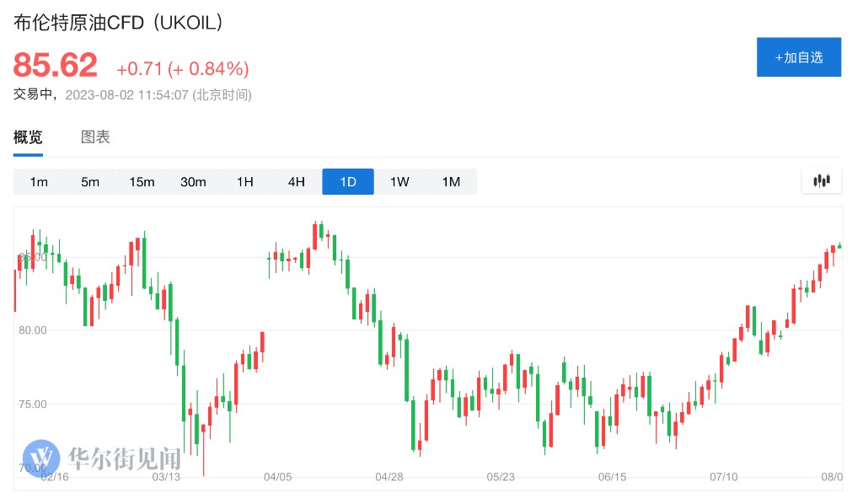Click the 布伦特原油CFD (UKOIL) title

(x=119, y=24)
